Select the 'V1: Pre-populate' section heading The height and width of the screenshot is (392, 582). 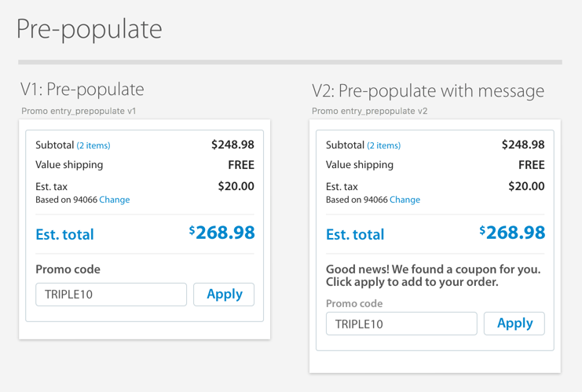[82, 90]
